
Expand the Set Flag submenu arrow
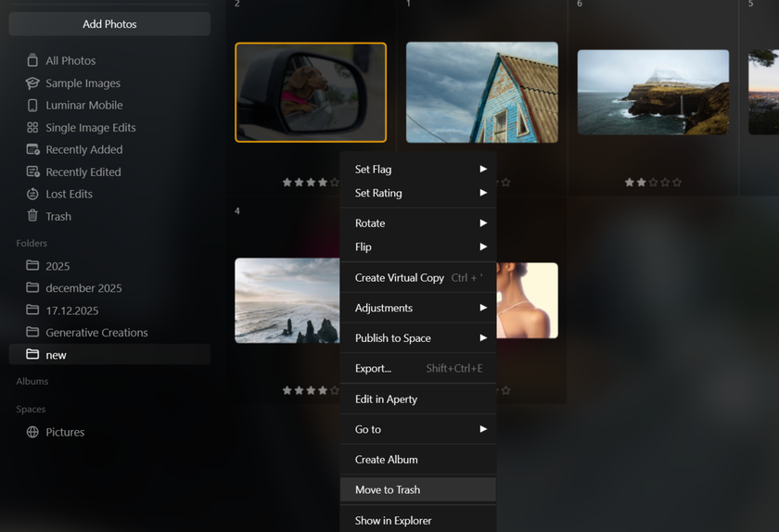(483, 169)
